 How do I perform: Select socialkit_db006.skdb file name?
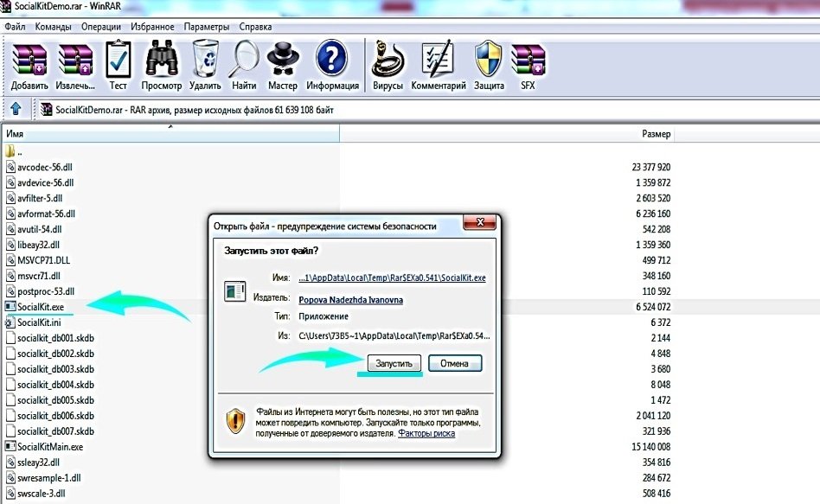tap(55, 416)
